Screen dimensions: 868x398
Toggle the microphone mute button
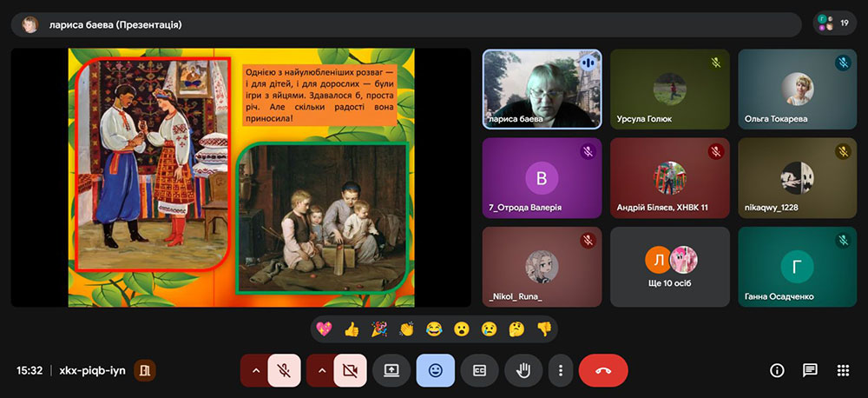coord(284,370)
